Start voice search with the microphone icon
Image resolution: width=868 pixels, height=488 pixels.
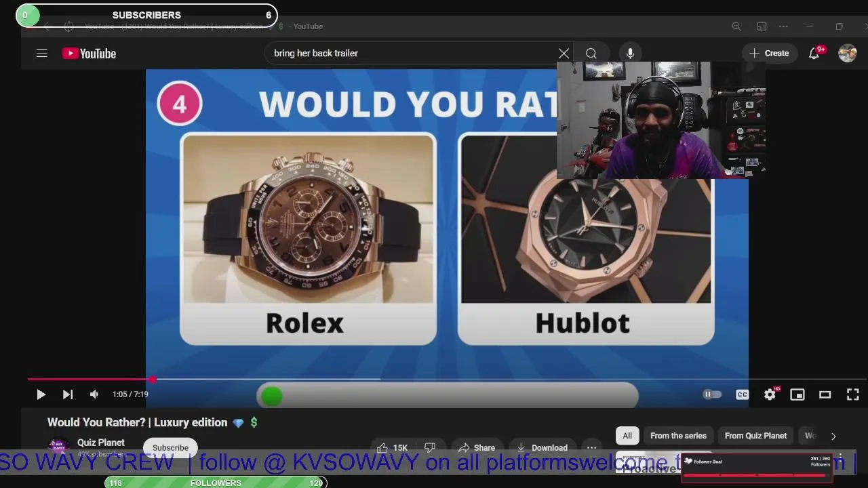pos(630,54)
